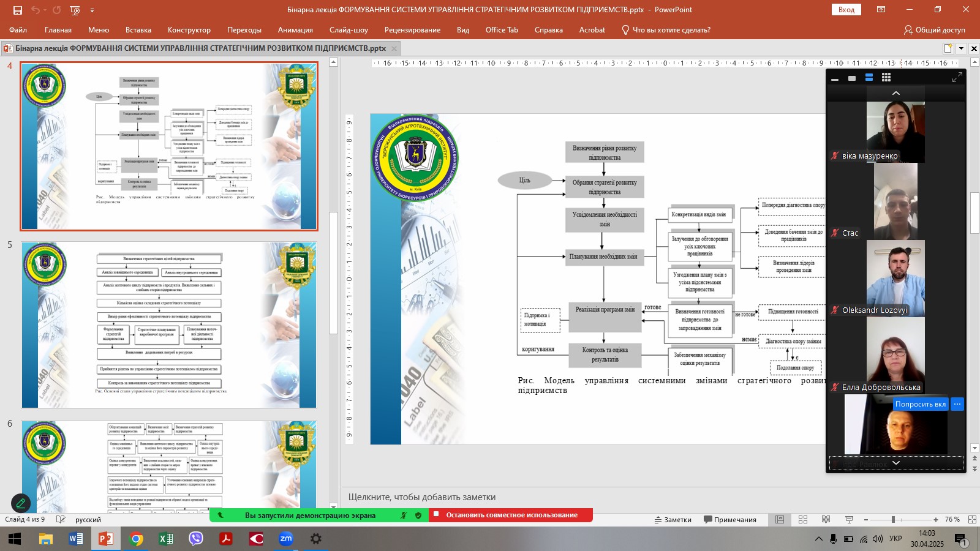The width and height of the screenshot is (980, 551).
Task: Open Reading view from the status bar
Action: point(826,519)
